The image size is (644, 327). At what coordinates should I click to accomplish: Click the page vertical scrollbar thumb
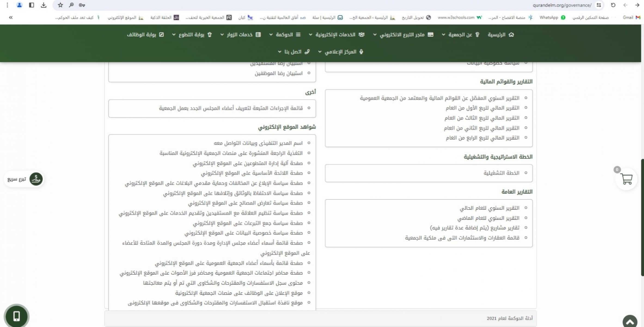[x=642, y=217]
